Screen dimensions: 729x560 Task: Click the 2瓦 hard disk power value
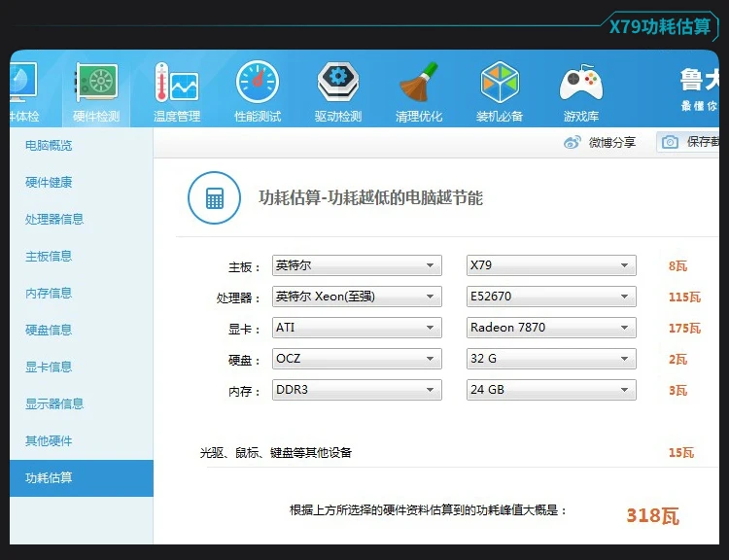tap(677, 360)
